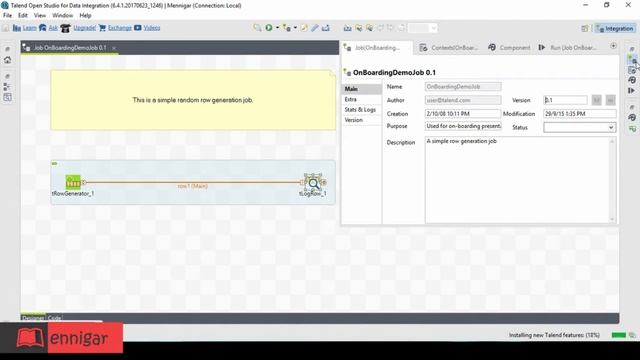This screenshot has width=640, height=360.
Task: Click the restore icon at top of left sidebar
Action: point(7,49)
